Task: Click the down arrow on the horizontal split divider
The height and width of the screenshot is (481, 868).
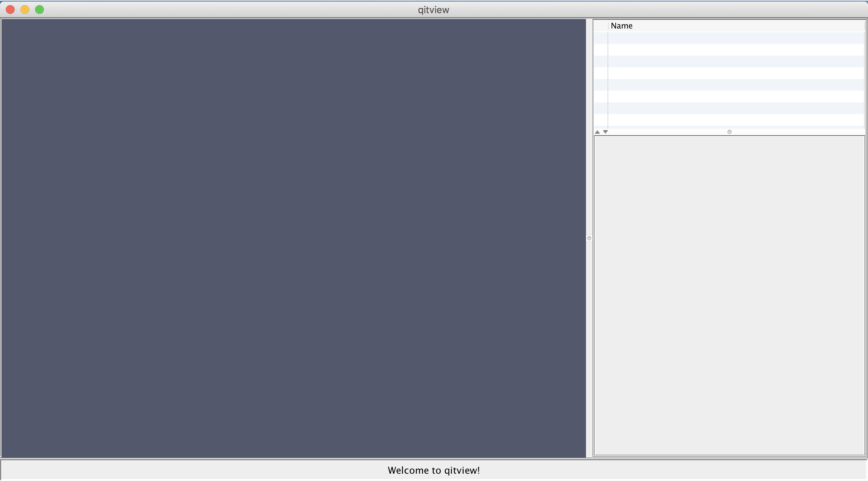Action: tap(605, 132)
